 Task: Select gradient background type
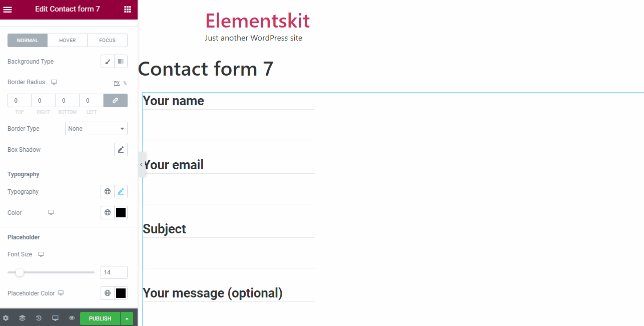tap(121, 62)
